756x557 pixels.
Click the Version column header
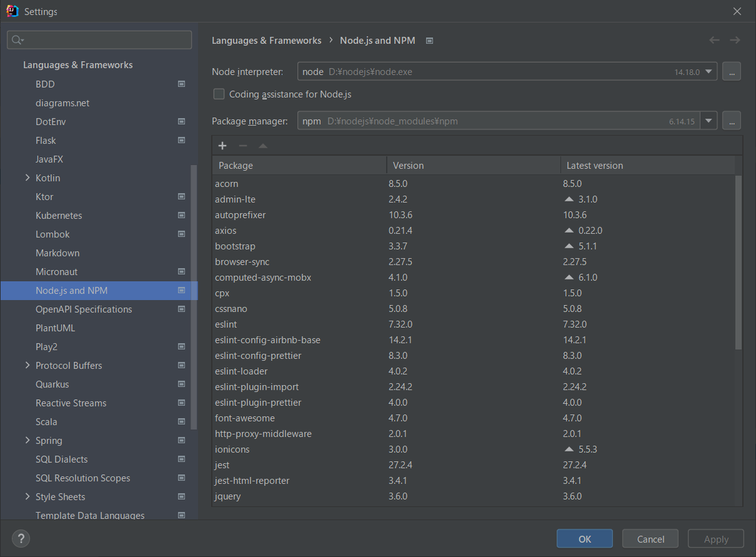(x=473, y=165)
